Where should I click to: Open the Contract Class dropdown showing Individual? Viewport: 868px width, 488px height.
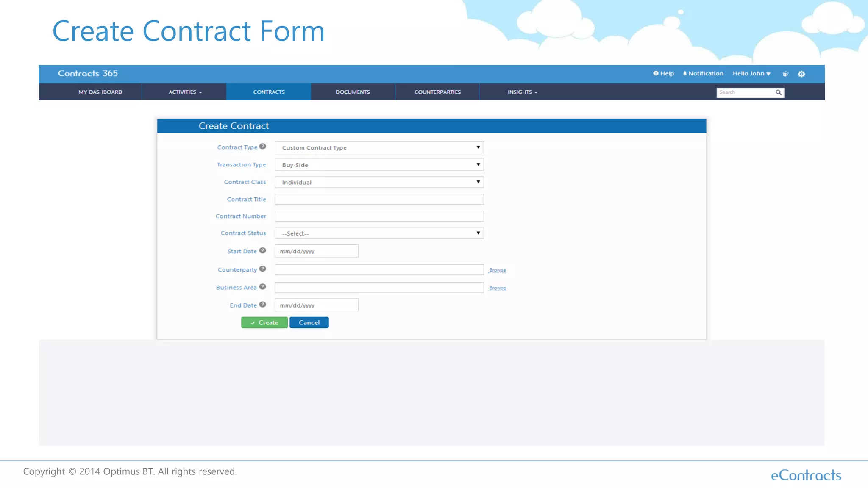379,182
